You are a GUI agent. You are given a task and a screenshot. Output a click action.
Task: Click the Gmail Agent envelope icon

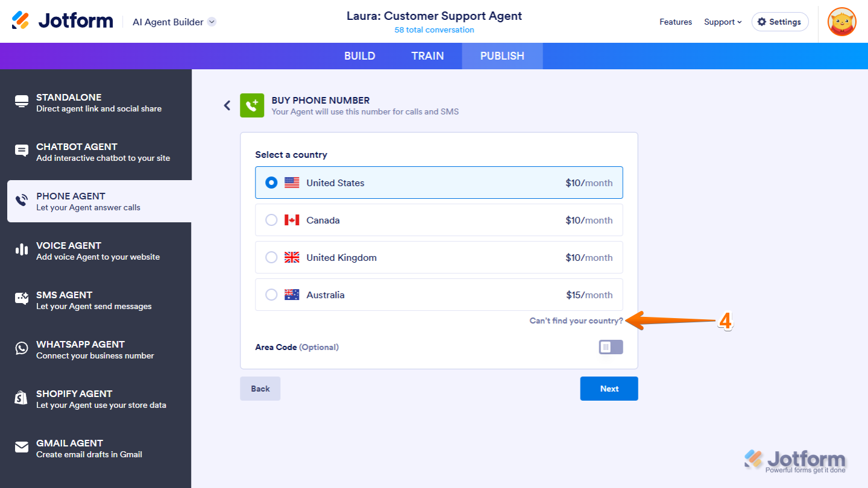(22, 447)
